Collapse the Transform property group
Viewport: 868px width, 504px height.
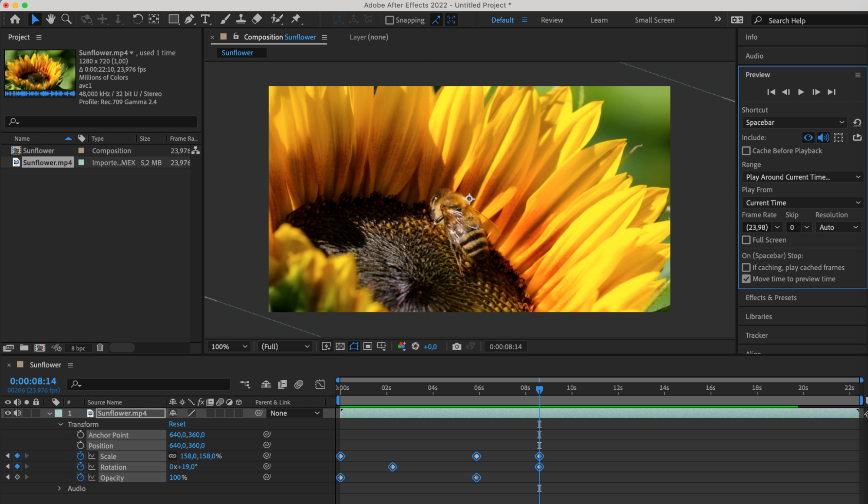pos(61,424)
